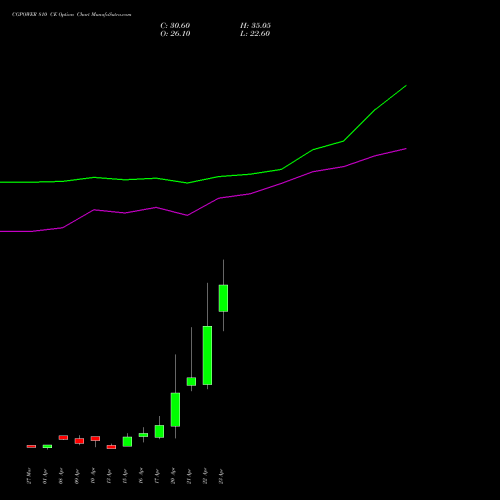Screen dimensions: 500x500
Task: Select the close value C: 30.60
Action: [x=175, y=26]
